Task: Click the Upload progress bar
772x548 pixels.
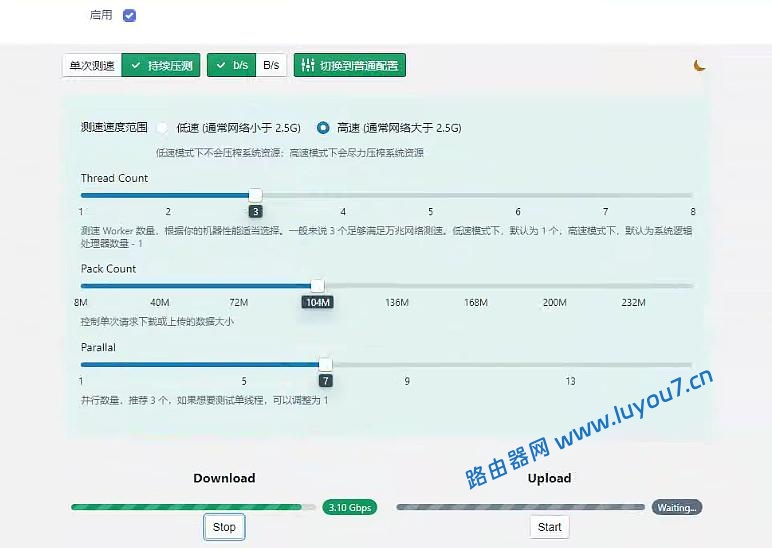Action: [x=520, y=507]
